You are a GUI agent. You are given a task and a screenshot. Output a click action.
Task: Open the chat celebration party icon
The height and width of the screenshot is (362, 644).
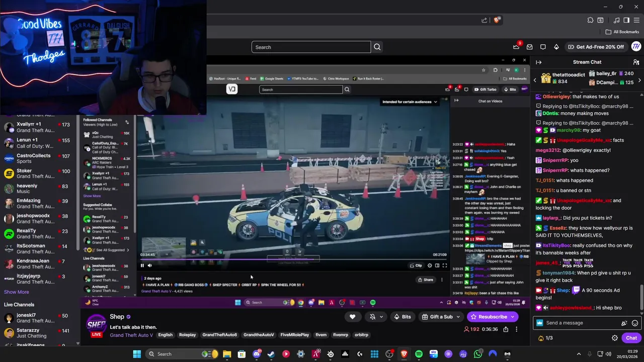[624, 323]
